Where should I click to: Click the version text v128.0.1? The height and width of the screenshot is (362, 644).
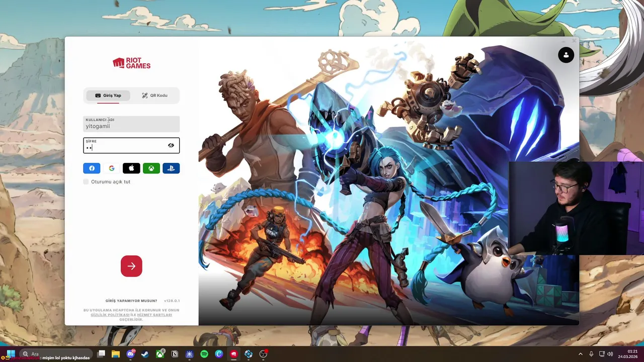point(172,301)
